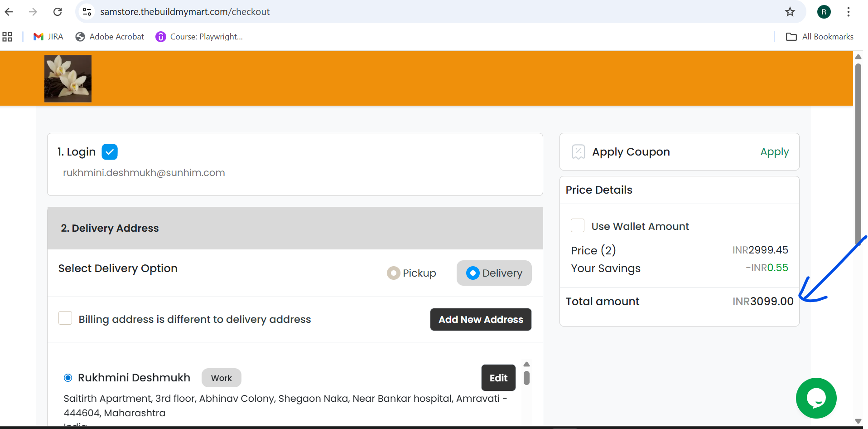Enable the Use Wallet Amount checkbox

[x=578, y=225]
